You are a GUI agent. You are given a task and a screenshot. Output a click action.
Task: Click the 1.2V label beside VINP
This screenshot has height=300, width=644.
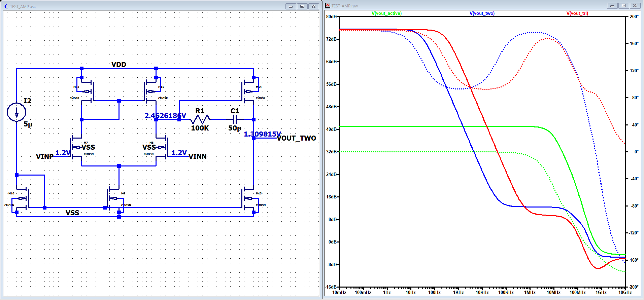tap(63, 153)
